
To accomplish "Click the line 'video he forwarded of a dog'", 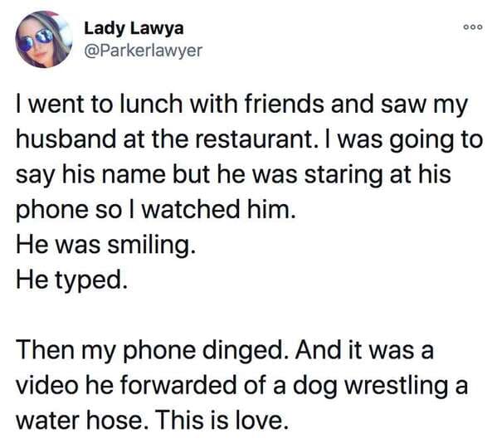I will click(241, 385).
